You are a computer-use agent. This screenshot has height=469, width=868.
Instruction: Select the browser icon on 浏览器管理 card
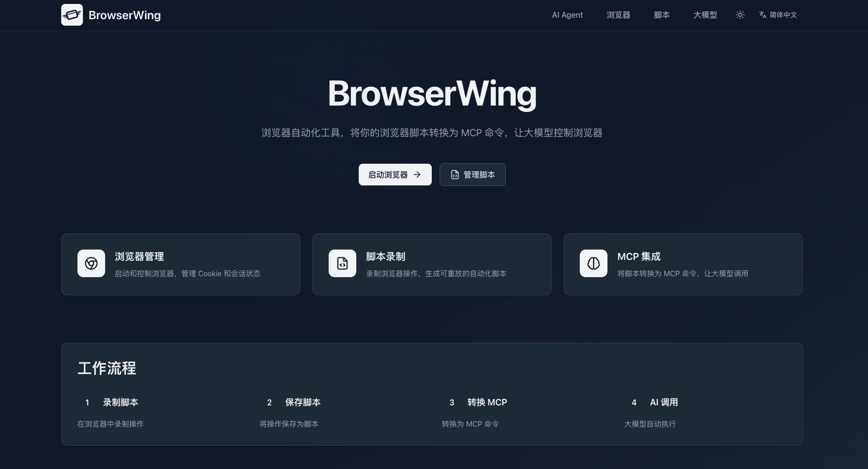91,263
